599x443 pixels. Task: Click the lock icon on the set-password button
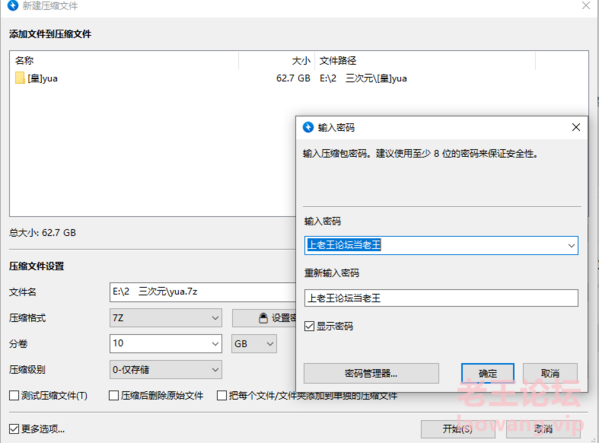[263, 318]
